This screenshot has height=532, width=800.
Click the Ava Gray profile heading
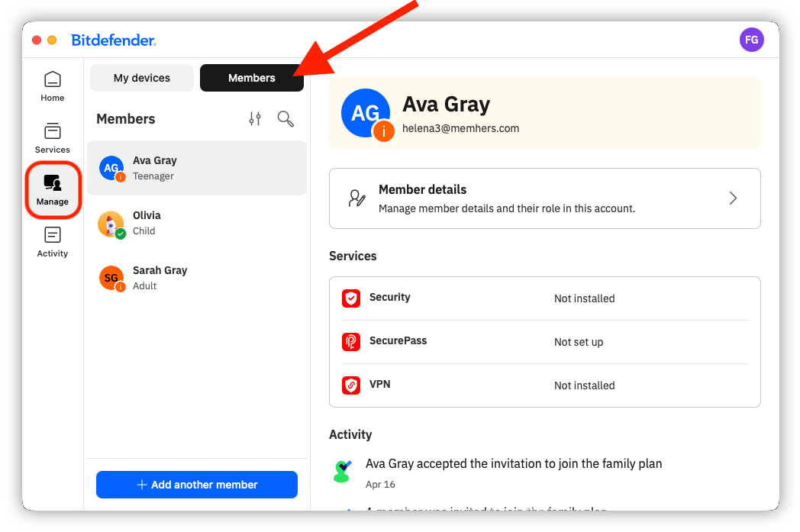coord(446,105)
